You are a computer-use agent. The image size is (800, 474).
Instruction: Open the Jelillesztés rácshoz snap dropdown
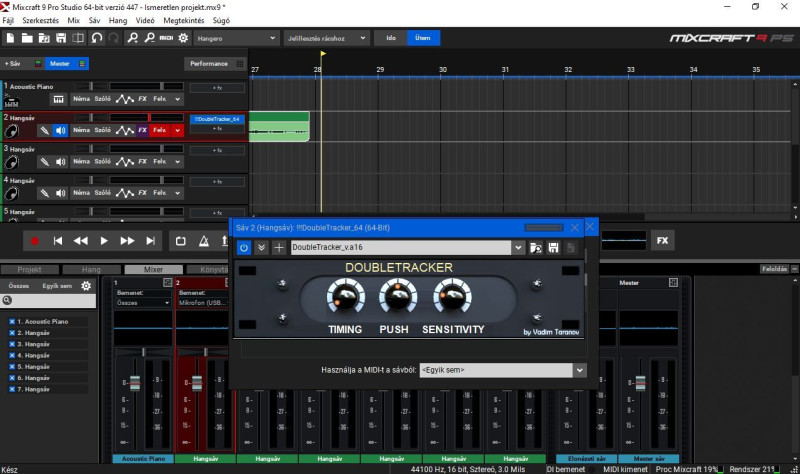[327, 38]
